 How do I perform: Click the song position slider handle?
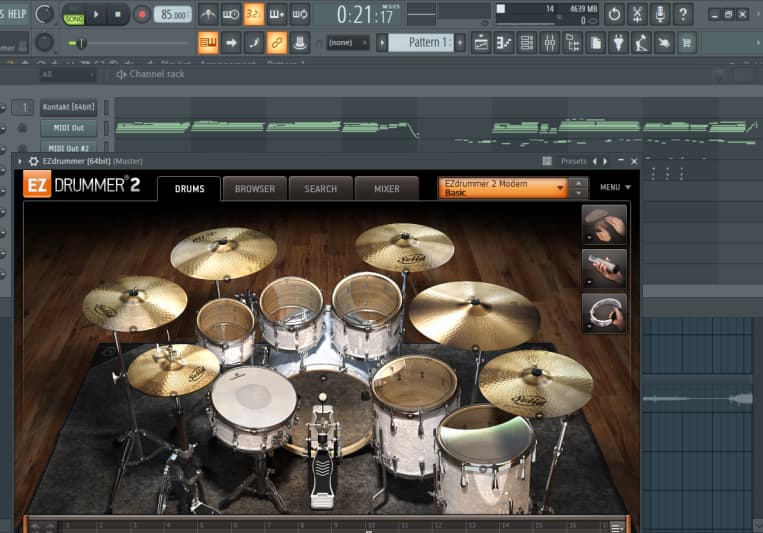tap(81, 43)
